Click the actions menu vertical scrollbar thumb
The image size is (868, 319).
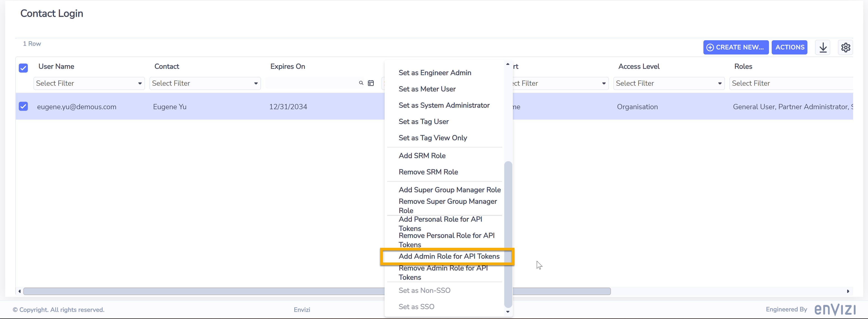pyautogui.click(x=508, y=234)
